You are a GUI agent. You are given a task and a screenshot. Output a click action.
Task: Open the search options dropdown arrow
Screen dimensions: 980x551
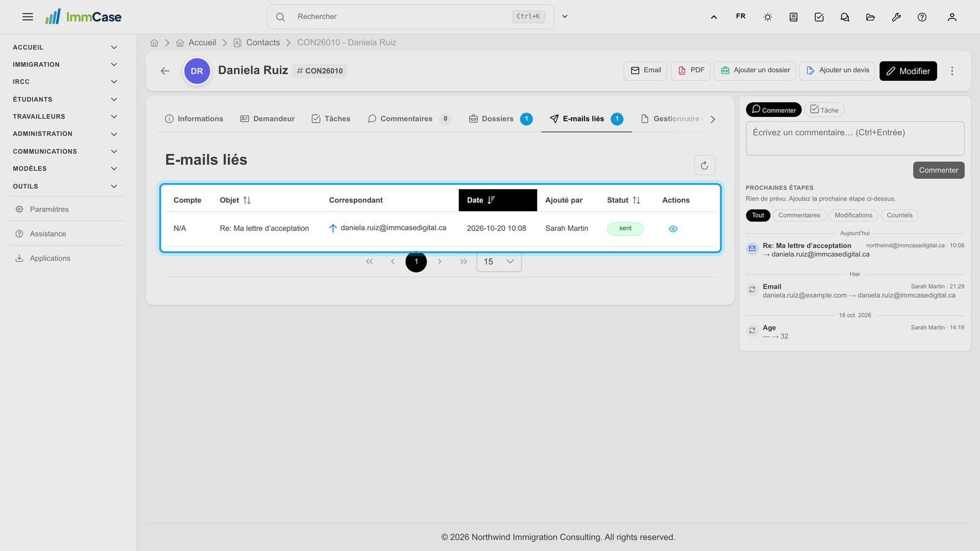tap(565, 17)
